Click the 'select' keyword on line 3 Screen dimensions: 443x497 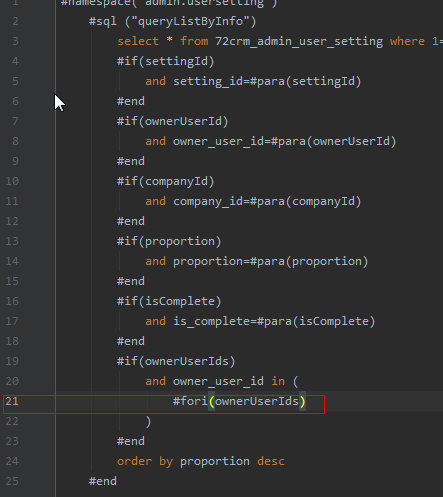pyautogui.click(x=138, y=41)
